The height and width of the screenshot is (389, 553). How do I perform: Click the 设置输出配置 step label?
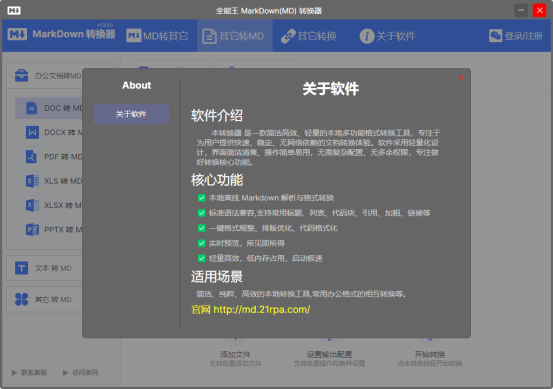point(329,354)
